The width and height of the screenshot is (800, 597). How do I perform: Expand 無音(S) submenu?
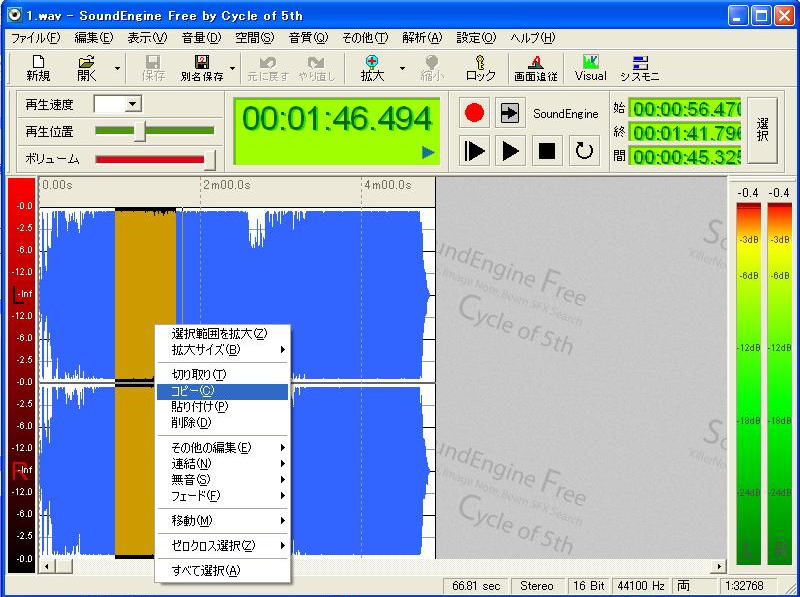tap(222, 480)
